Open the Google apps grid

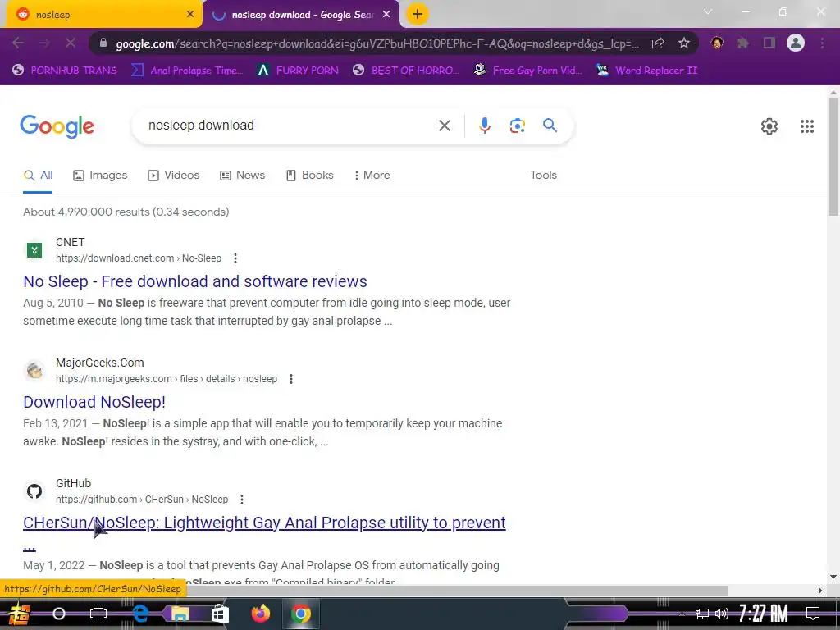(807, 126)
